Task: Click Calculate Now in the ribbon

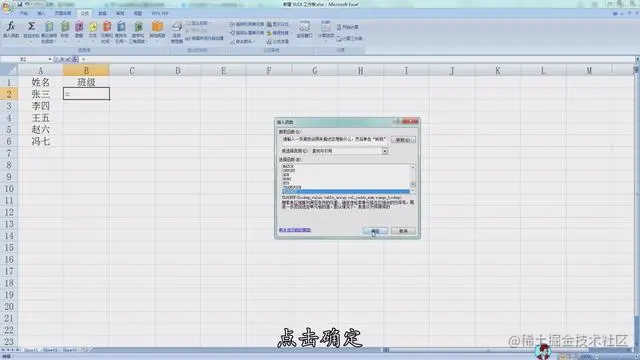Action: point(348,27)
